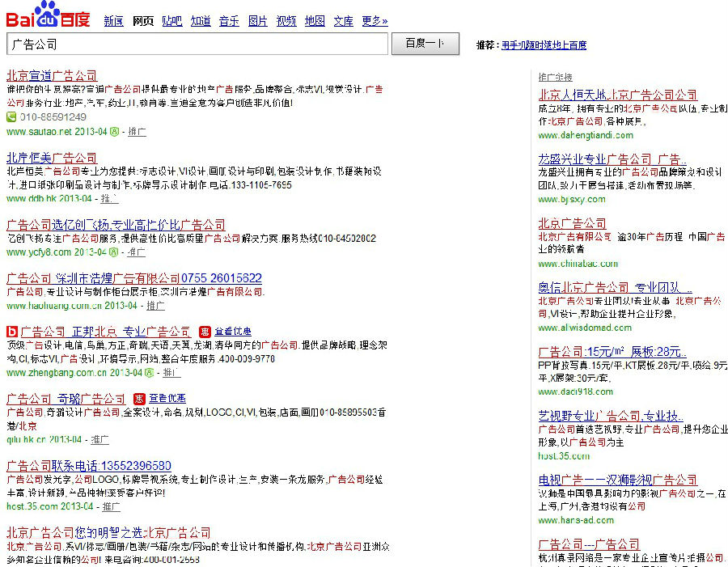Click 推广 link after host.35.com 2013-04
Image resolution: width=728 pixels, height=567 pixels.
(111, 506)
